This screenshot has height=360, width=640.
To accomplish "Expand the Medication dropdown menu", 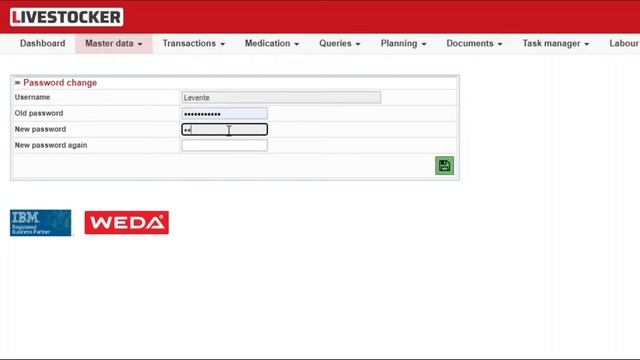I will point(272,43).
